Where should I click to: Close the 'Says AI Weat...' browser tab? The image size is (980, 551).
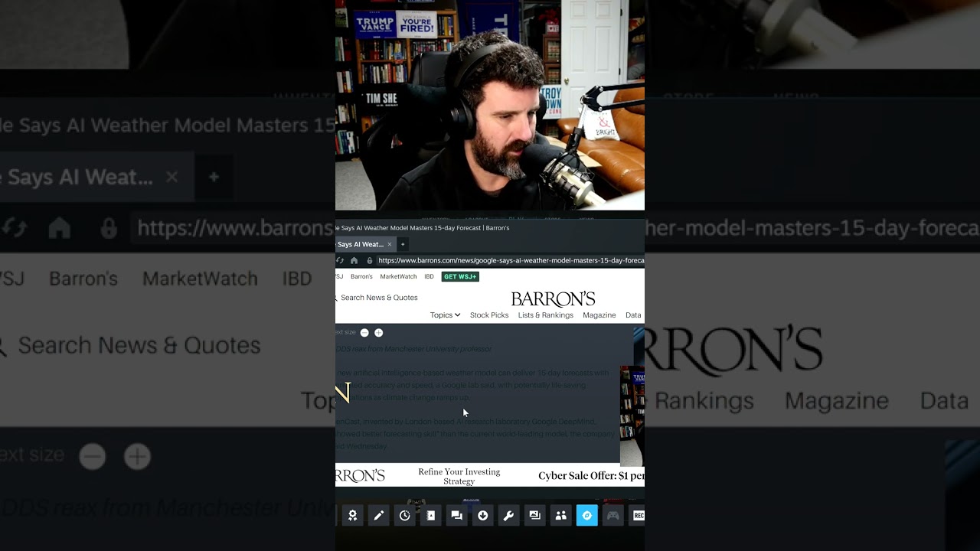[x=389, y=244]
